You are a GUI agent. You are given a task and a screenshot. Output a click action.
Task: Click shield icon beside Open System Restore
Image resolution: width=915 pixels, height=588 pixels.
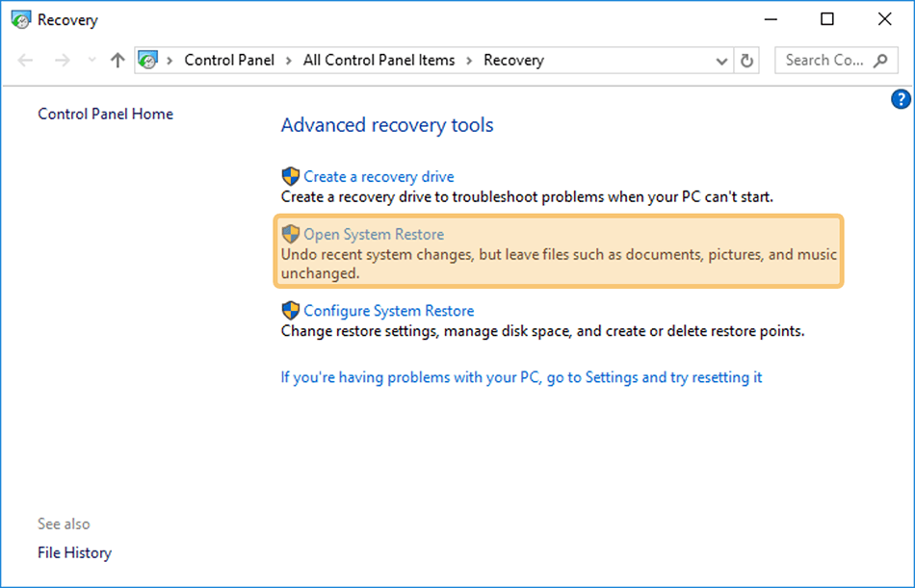point(291,234)
